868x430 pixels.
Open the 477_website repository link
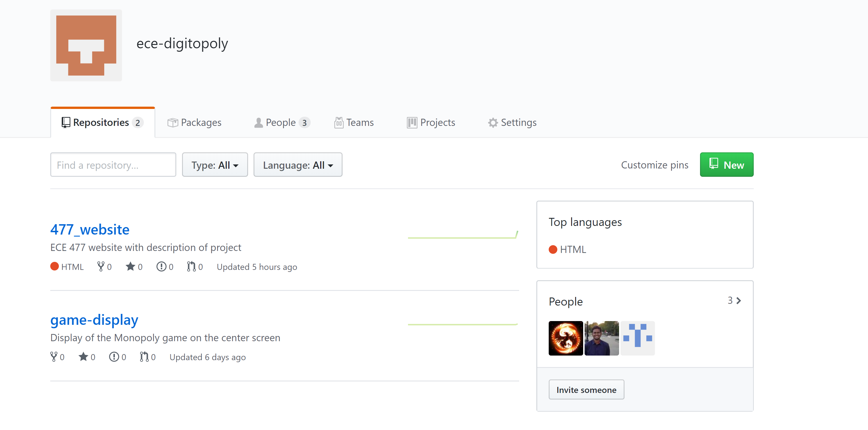coord(90,229)
